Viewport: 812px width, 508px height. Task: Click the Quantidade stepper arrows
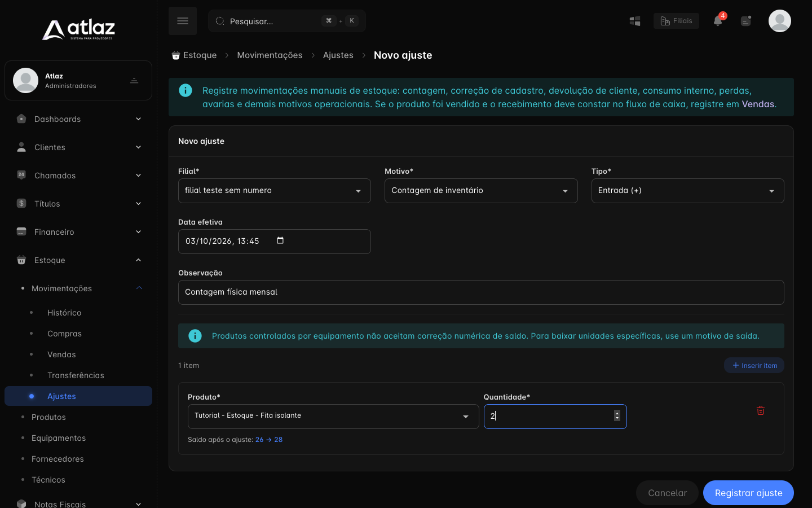tap(617, 415)
